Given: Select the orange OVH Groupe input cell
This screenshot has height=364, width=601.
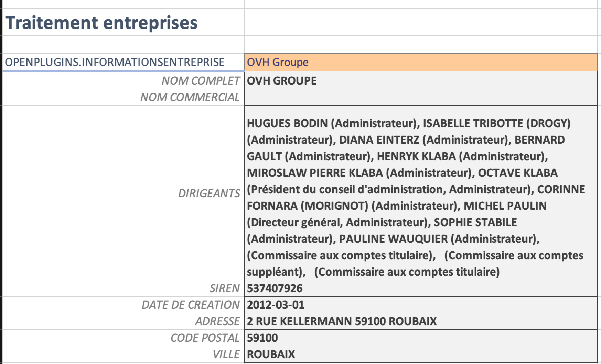Looking at the screenshot, I should [x=421, y=62].
